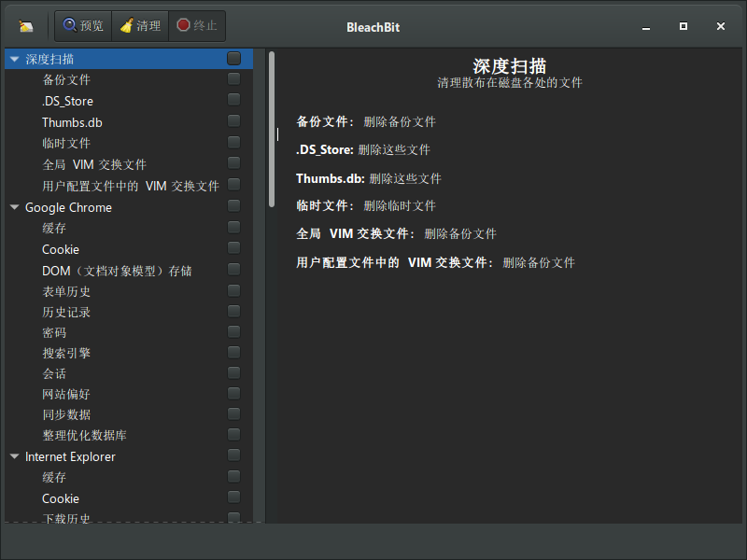Minimize the BleachBit window
747x560 pixels.
click(646, 27)
